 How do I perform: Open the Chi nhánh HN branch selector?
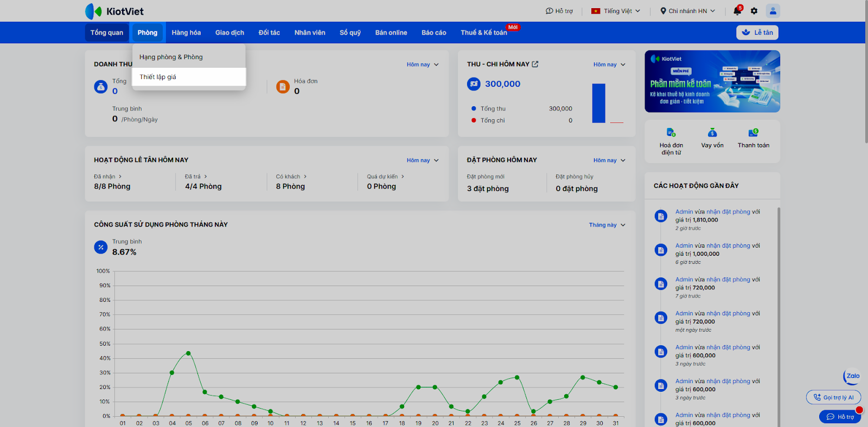(688, 11)
